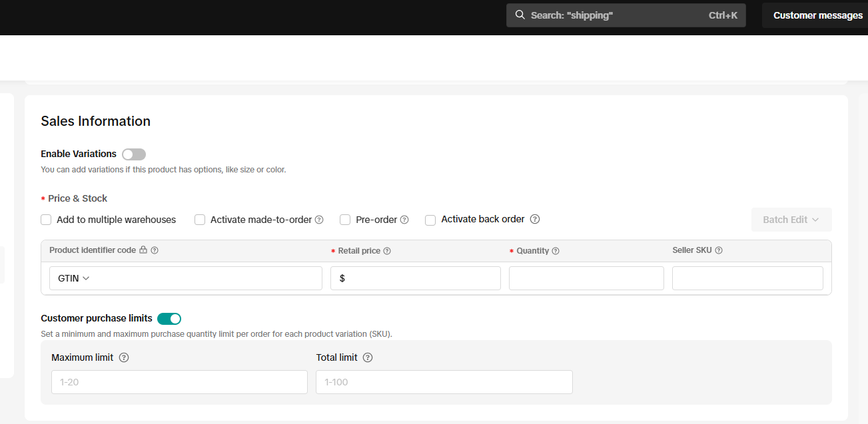Click the Quantity help icon
868x424 pixels.
[556, 251]
